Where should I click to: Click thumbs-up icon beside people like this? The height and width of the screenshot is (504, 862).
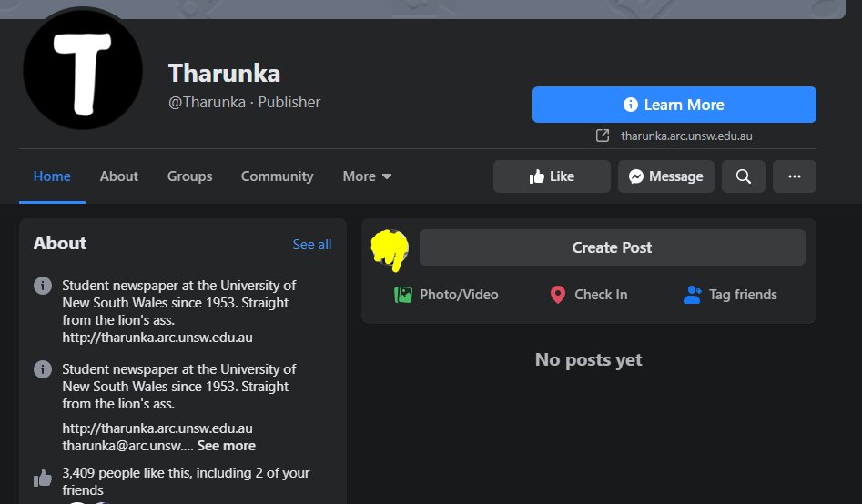click(43, 479)
